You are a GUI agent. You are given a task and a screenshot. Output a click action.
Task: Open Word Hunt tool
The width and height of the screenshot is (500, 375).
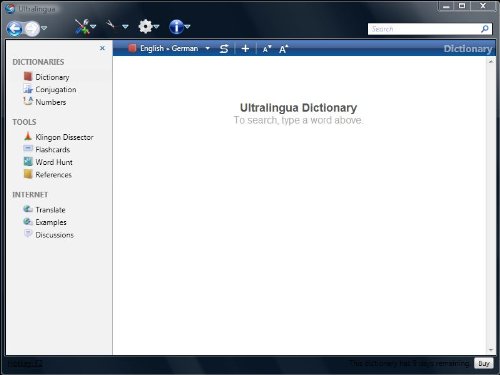[x=54, y=162]
